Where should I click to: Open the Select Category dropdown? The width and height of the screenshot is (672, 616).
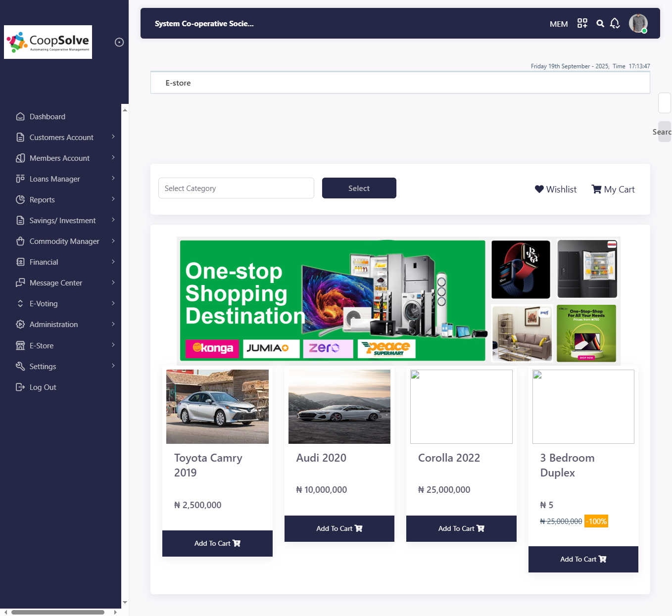click(x=236, y=188)
